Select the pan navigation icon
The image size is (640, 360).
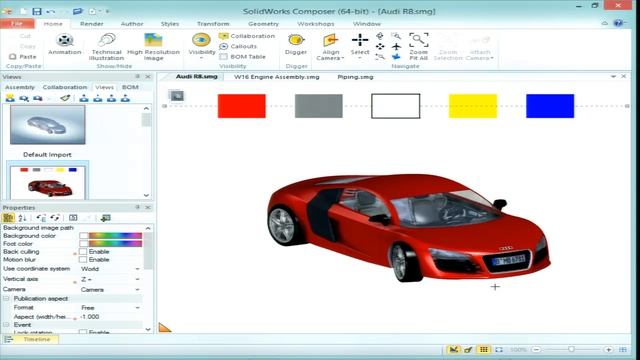[380, 47]
